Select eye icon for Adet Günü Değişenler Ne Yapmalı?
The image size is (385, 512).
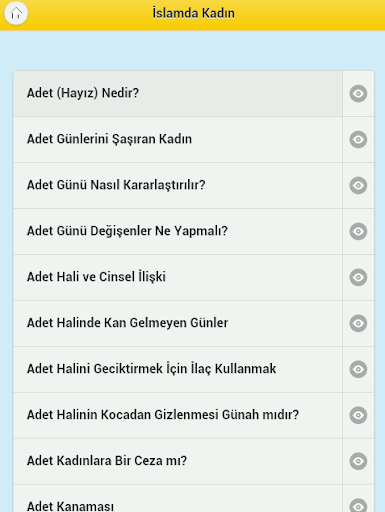point(358,231)
